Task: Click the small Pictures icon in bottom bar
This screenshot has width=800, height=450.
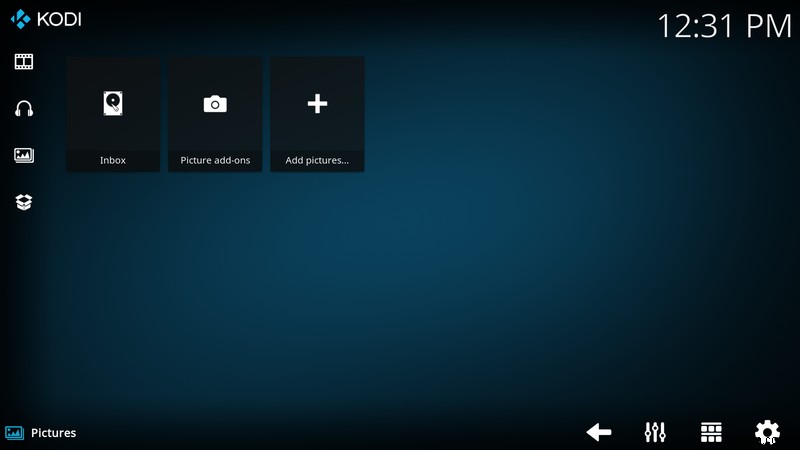Action: [x=14, y=433]
